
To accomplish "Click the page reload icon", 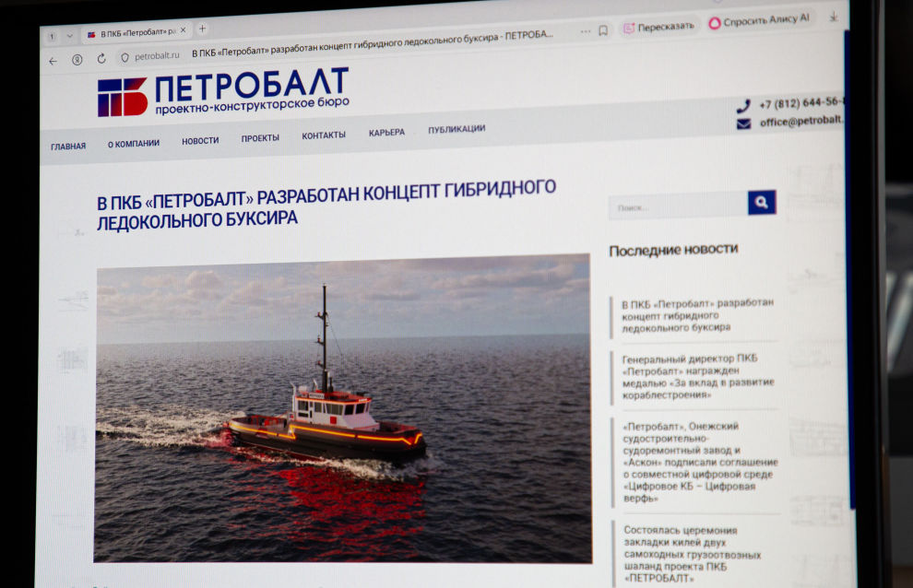I will point(101,58).
